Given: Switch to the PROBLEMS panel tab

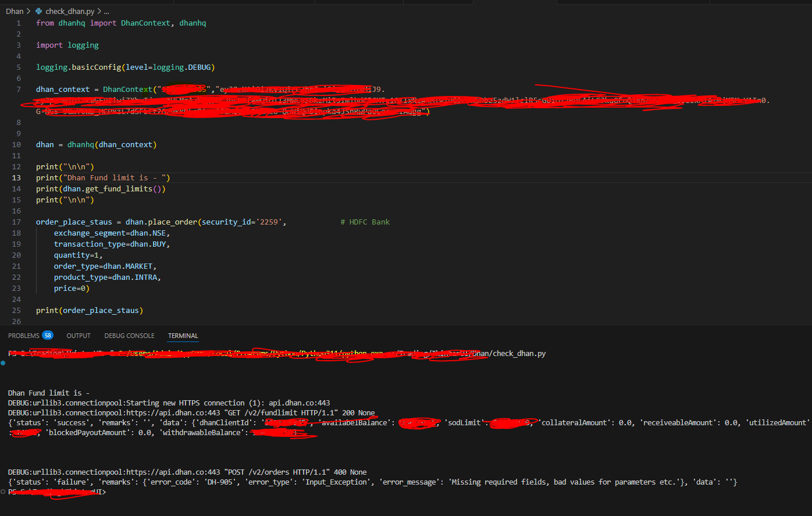Looking at the screenshot, I should pyautogui.click(x=24, y=336).
